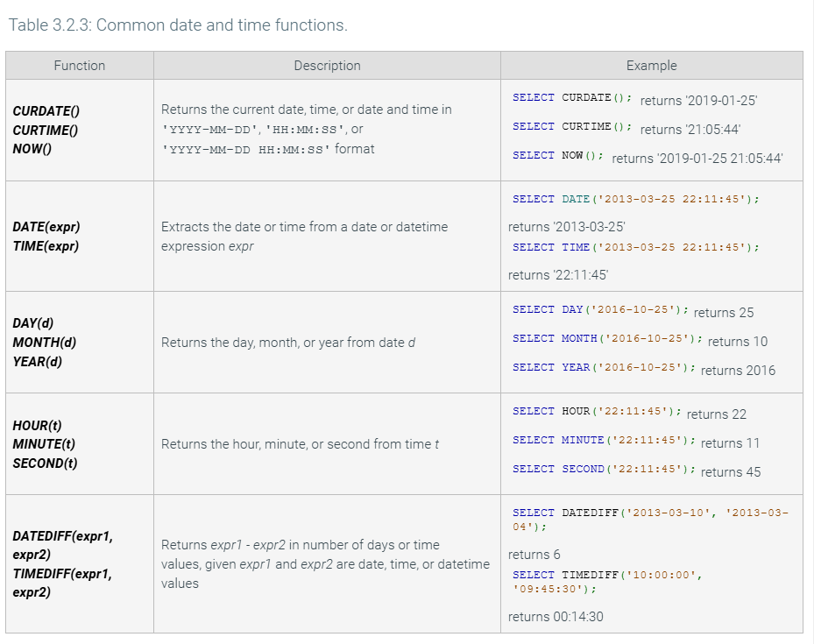
Task: Click the TIME(expr) function name
Action: 46,246
